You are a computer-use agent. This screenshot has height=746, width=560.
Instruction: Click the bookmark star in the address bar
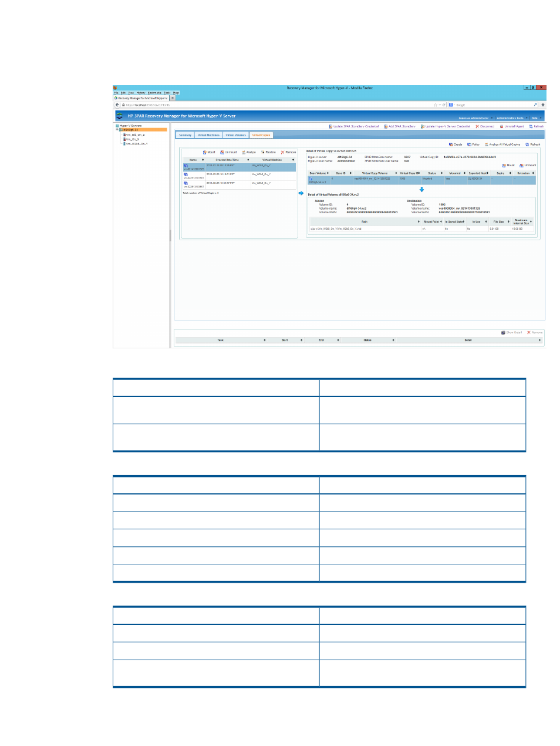point(436,105)
